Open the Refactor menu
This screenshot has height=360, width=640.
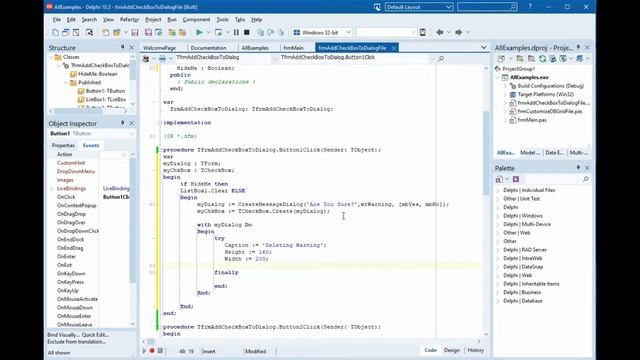129,20
